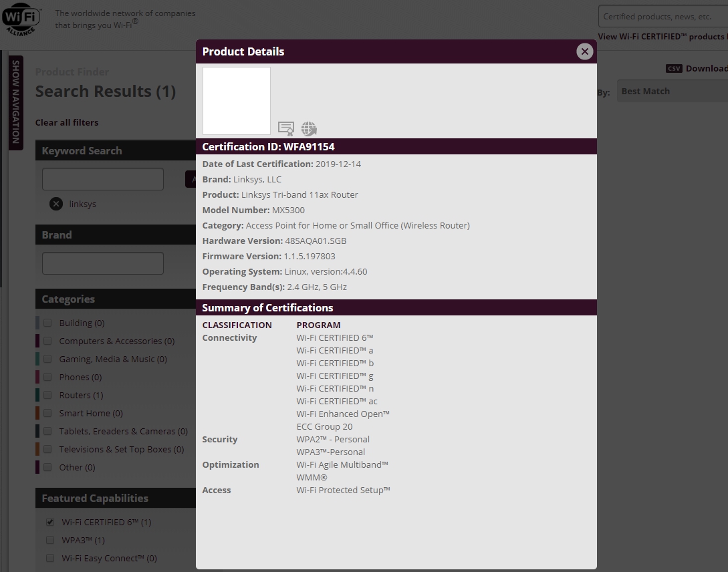Check Wi-Fi Easy Connect (0) capability
The height and width of the screenshot is (572, 728).
point(50,558)
